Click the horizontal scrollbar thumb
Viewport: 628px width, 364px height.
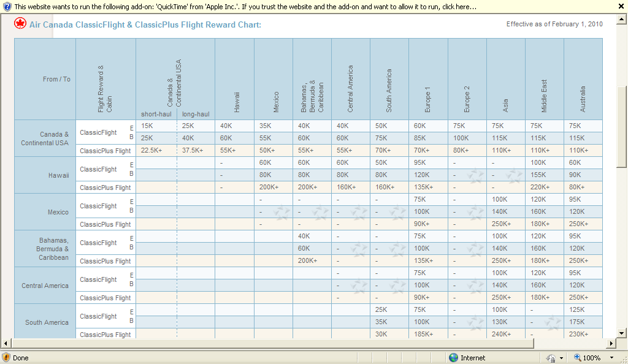pyautogui.click(x=273, y=343)
